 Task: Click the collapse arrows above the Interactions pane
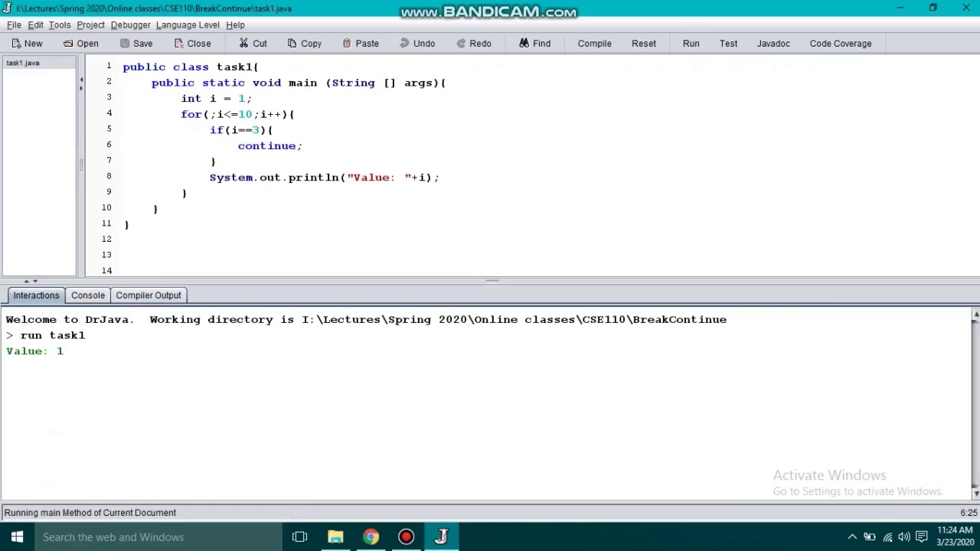point(31,282)
